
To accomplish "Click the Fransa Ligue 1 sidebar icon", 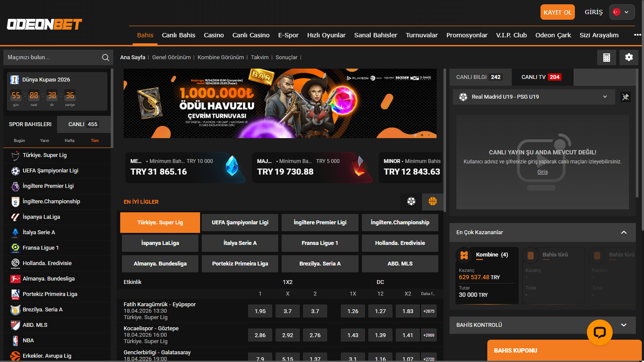I will click(x=15, y=248).
